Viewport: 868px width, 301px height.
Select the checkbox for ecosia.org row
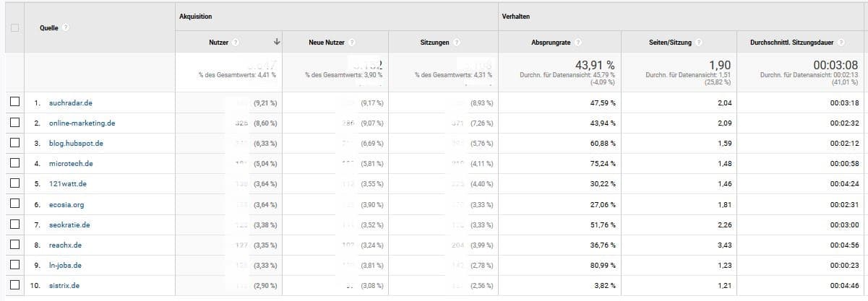click(14, 204)
